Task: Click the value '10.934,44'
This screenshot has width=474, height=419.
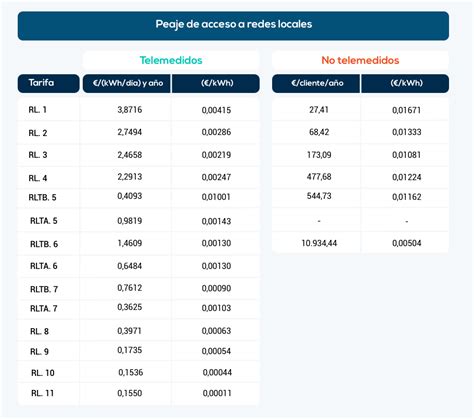Action: coord(319,243)
